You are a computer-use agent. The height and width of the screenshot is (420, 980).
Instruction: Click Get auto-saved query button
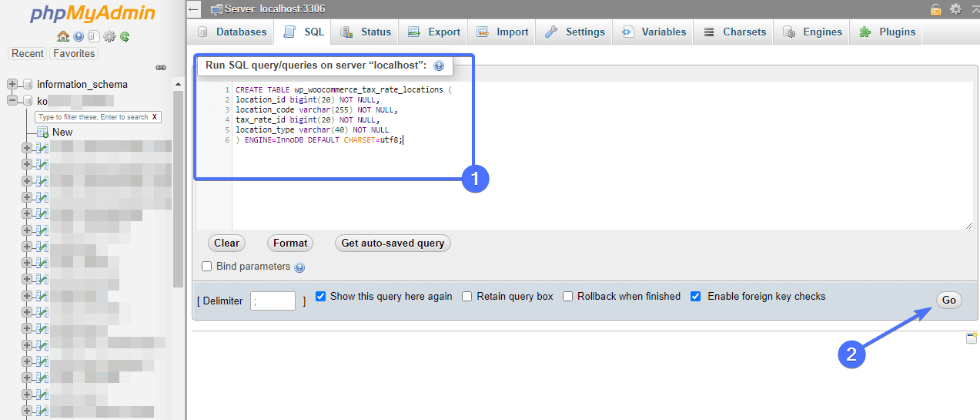[393, 243]
